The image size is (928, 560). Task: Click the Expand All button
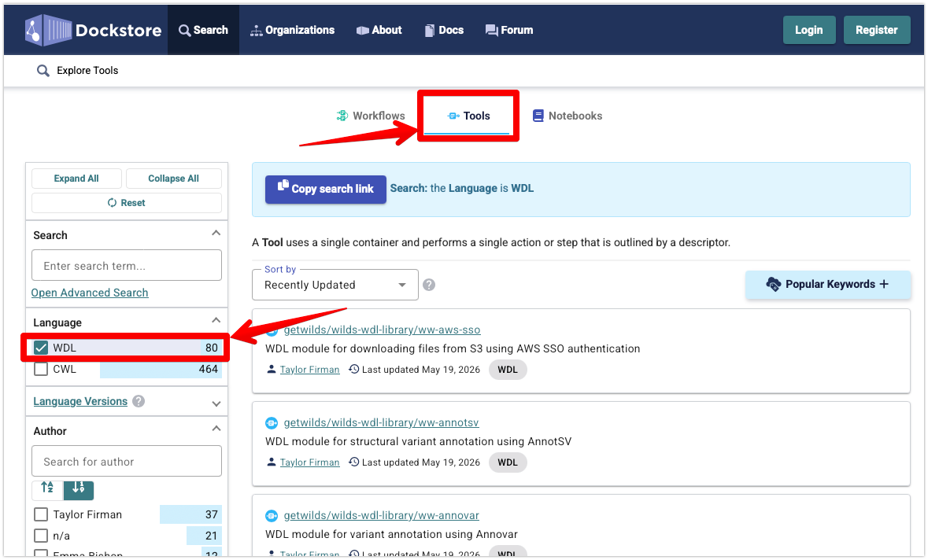(x=76, y=179)
